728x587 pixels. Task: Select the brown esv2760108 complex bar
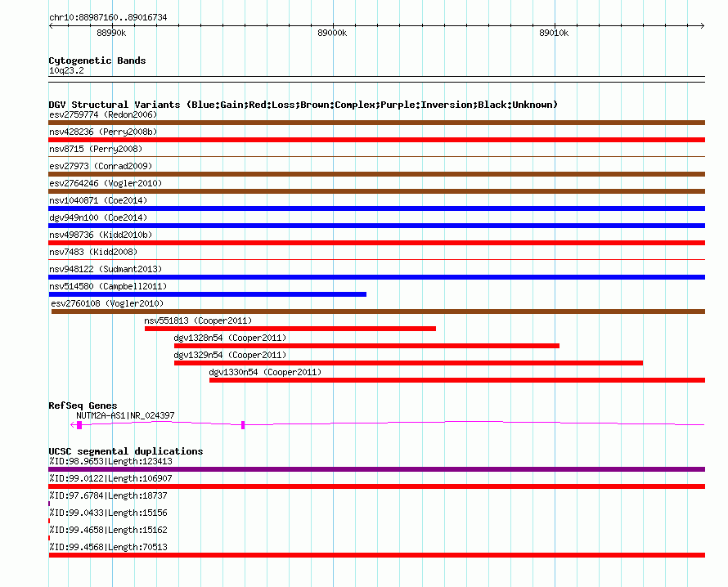tap(378, 311)
